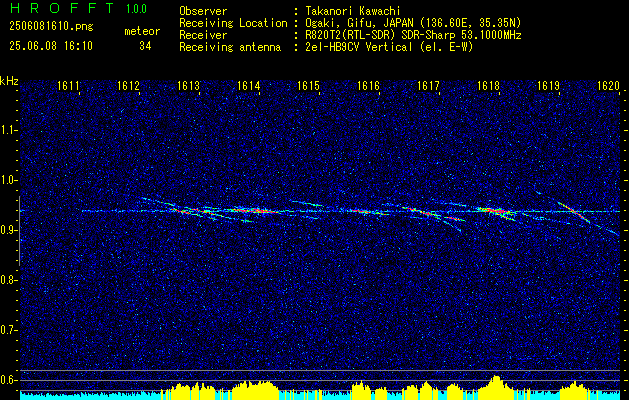The image size is (629, 400).
Task: Click the HROFFT program title
Action: [62, 8]
